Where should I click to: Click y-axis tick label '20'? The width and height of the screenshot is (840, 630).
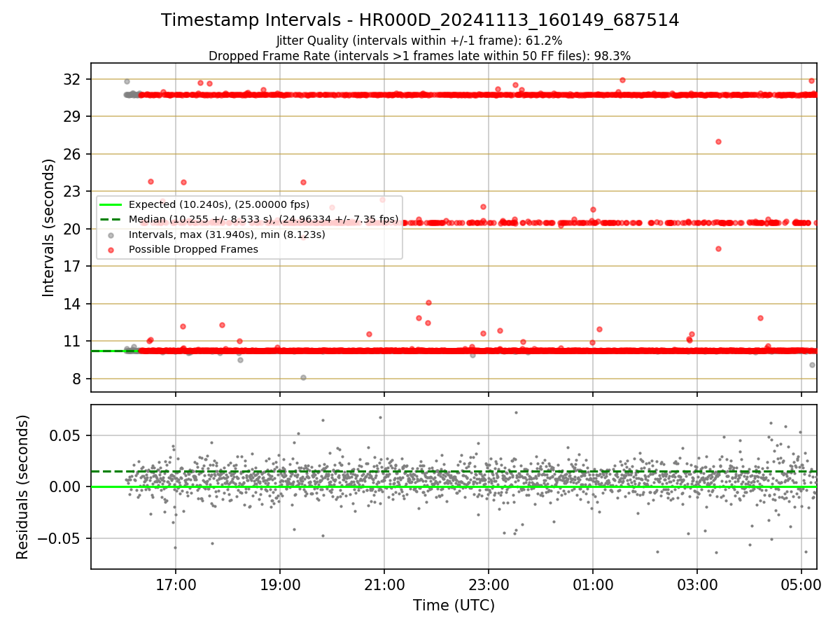coord(73,229)
